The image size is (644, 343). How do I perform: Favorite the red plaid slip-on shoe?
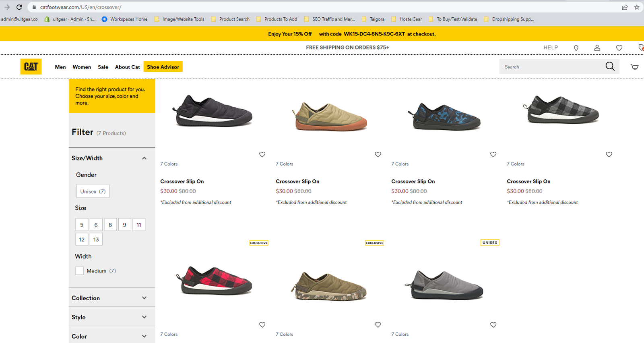point(262,325)
